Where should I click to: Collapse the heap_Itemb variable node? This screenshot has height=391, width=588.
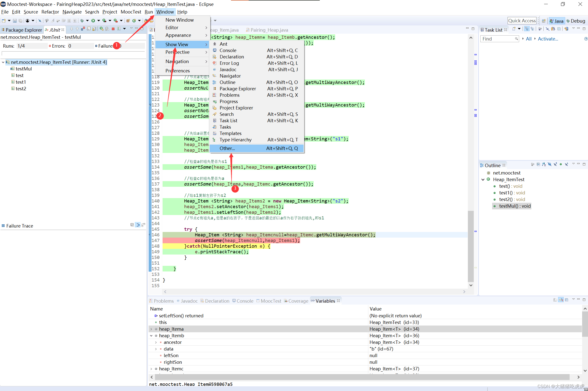pyautogui.click(x=151, y=336)
